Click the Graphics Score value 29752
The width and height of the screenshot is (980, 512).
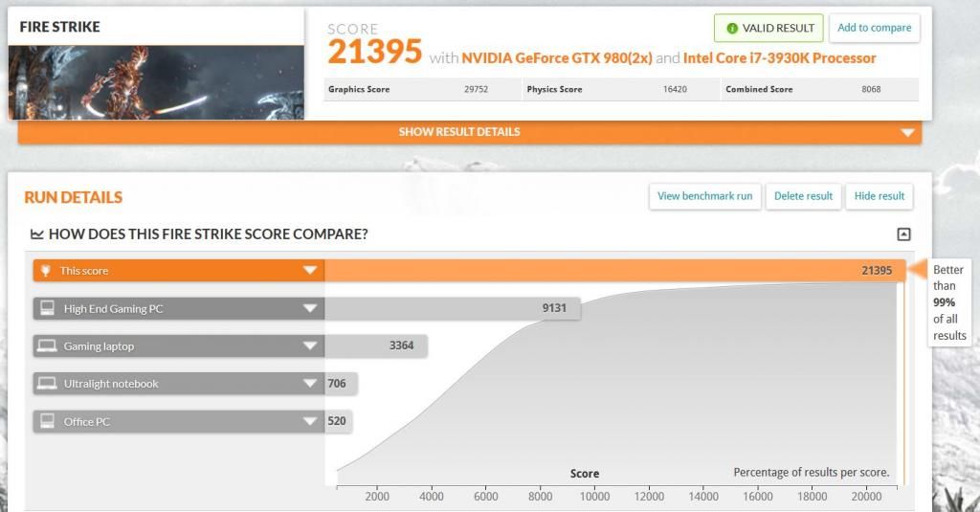click(477, 89)
